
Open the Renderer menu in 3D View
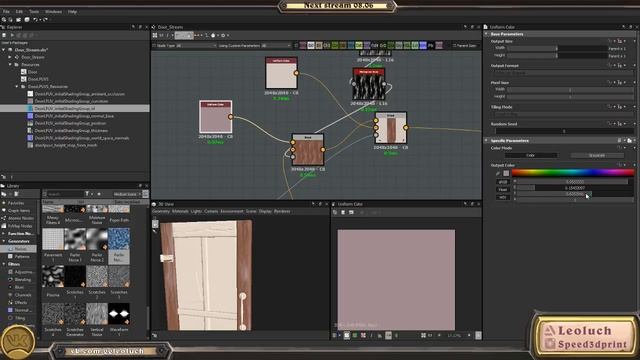[282, 211]
